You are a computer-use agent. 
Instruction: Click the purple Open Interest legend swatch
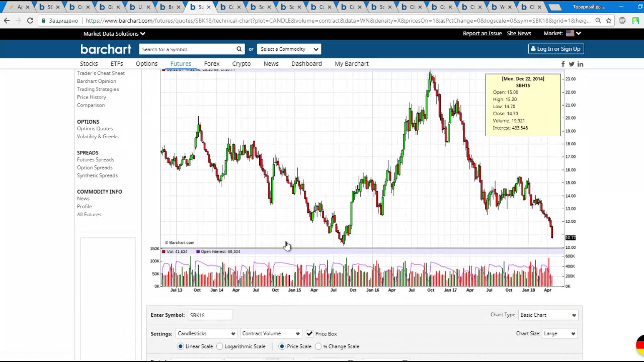pos(198,251)
